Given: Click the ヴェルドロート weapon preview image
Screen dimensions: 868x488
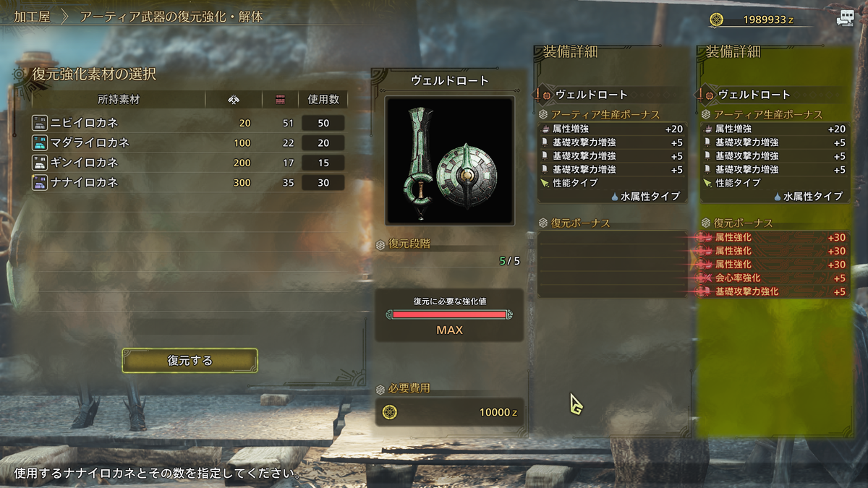Looking at the screenshot, I should coord(450,160).
